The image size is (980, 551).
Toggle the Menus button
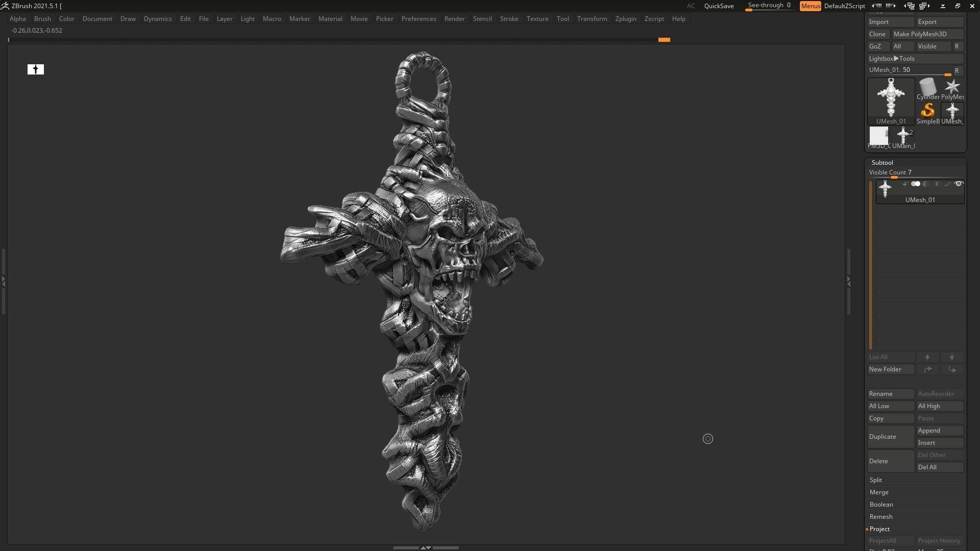[x=810, y=6]
